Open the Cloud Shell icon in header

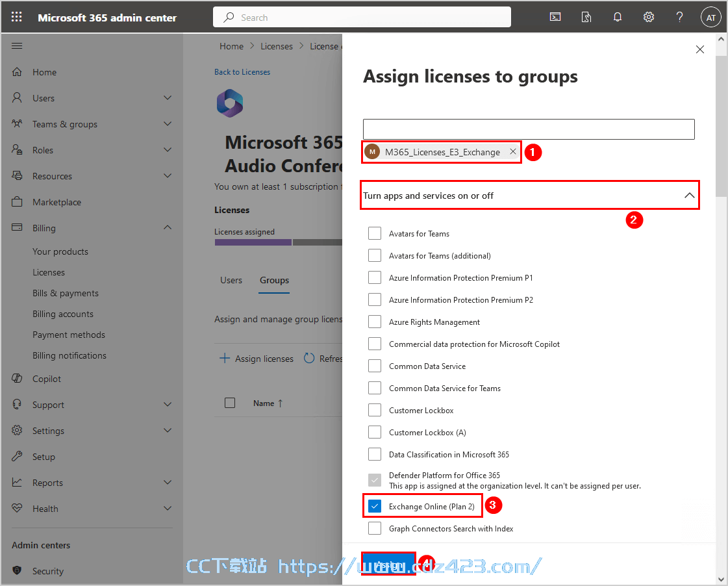pos(555,17)
